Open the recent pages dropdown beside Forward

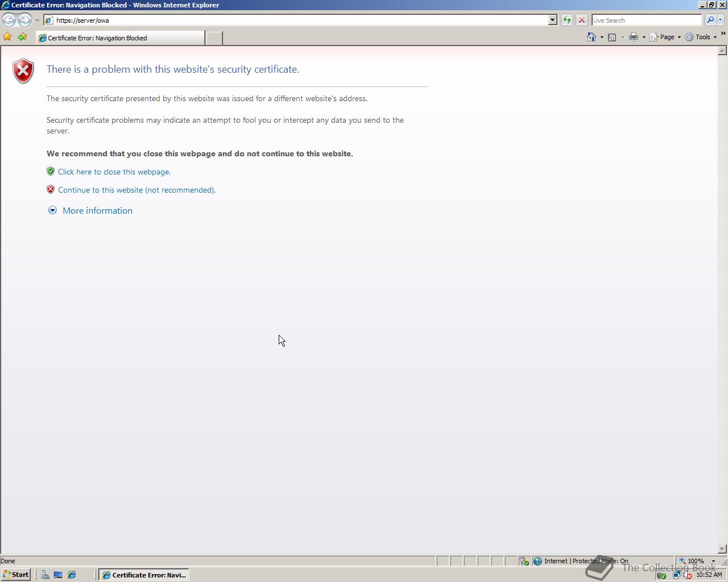(x=37, y=20)
